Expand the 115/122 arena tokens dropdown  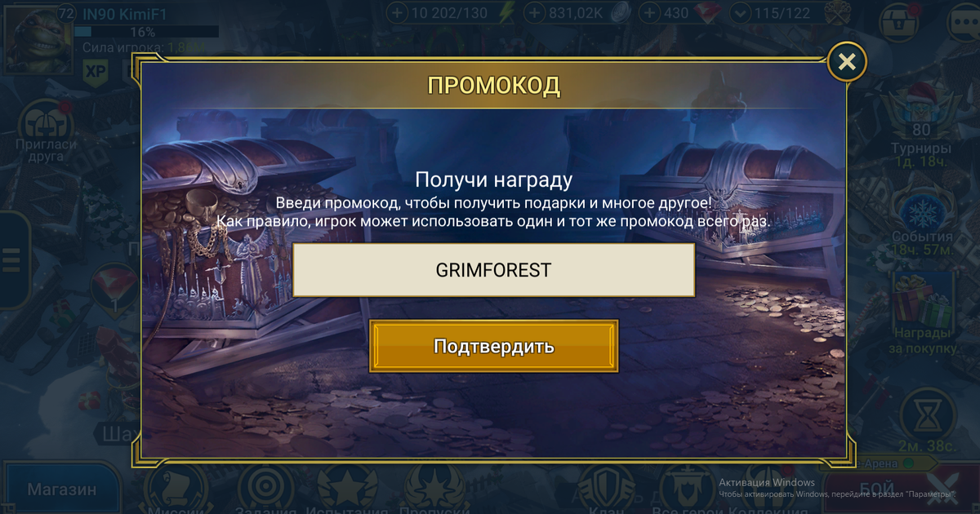(741, 13)
